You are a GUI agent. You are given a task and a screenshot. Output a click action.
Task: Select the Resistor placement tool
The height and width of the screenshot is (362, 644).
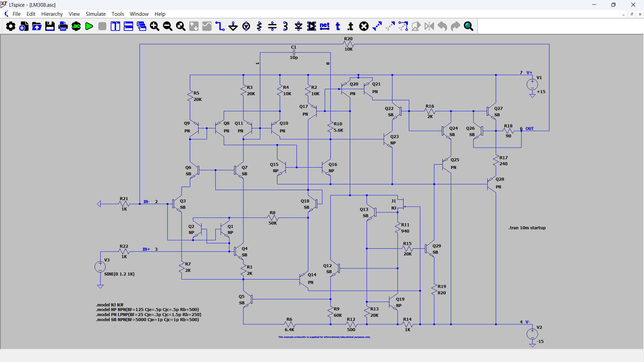coord(259,26)
